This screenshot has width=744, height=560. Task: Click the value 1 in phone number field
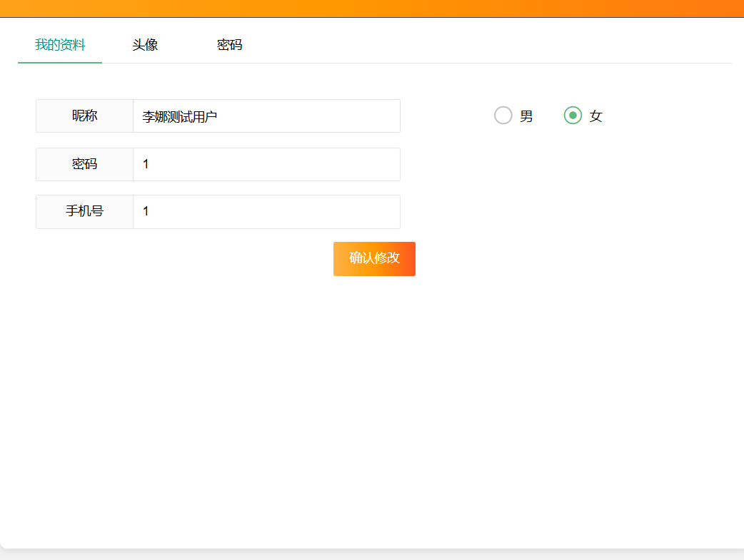point(146,211)
